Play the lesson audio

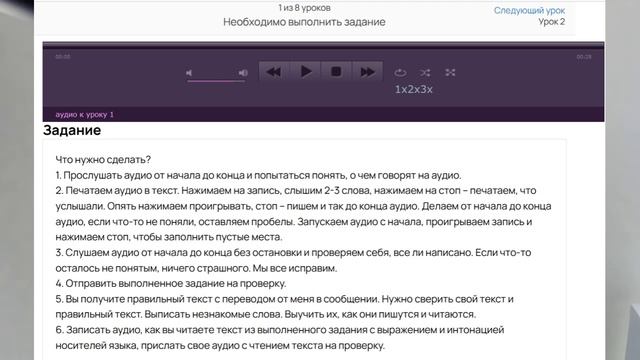(305, 72)
